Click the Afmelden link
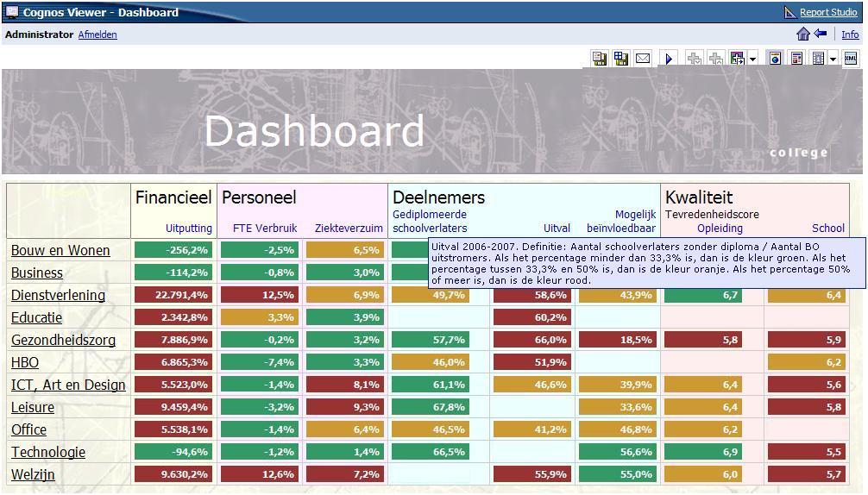Screen dimensions: 868x495 97,34
